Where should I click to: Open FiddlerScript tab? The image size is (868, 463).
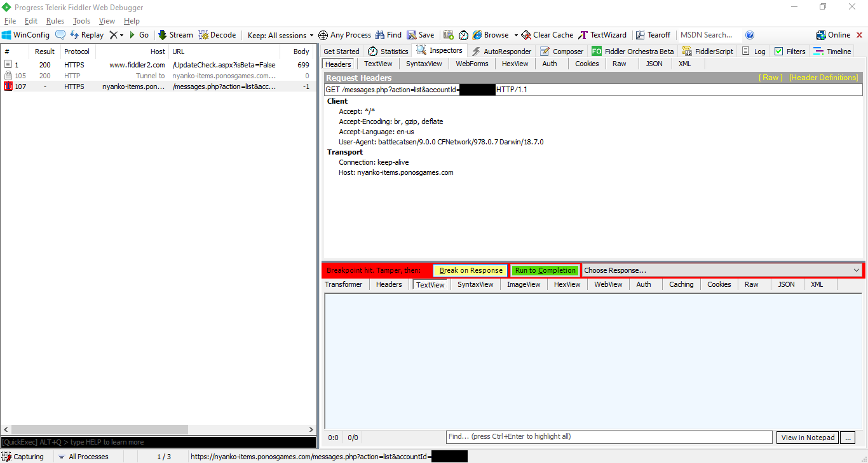pos(707,52)
